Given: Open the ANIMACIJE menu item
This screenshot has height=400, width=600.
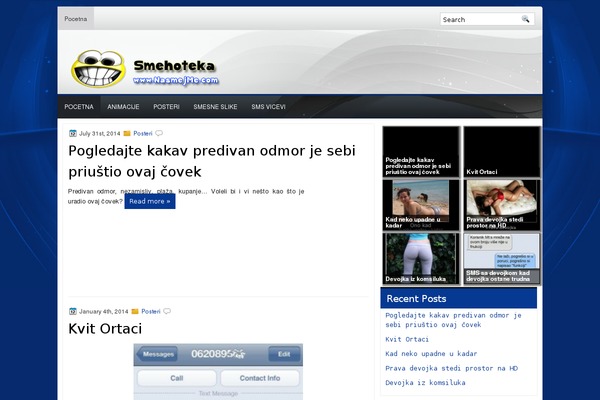Looking at the screenshot, I should (123, 107).
